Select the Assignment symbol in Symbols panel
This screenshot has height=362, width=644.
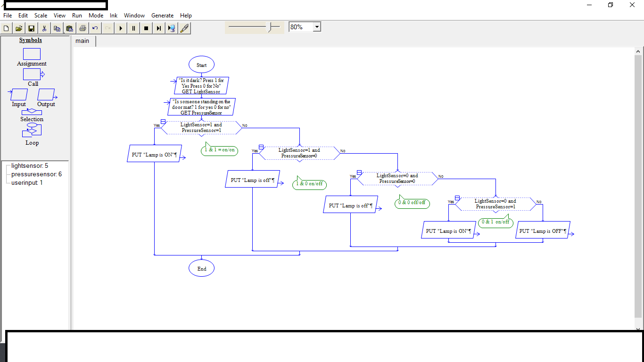[x=32, y=54]
